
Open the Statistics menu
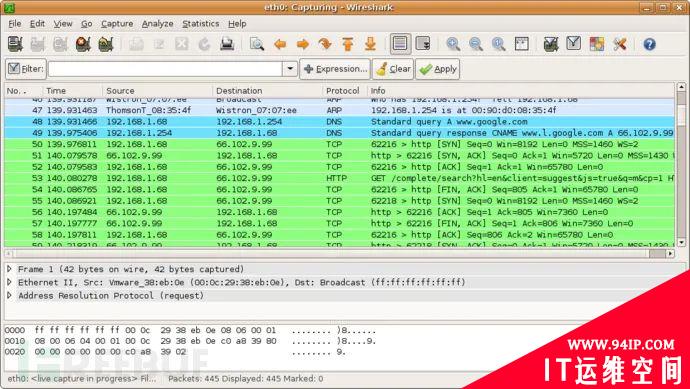click(x=201, y=24)
